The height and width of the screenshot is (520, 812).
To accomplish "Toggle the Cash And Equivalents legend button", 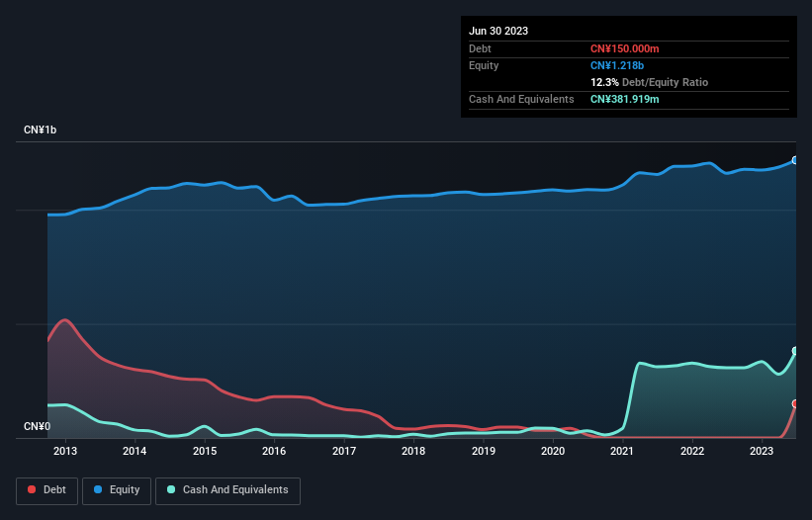I will [x=227, y=490].
